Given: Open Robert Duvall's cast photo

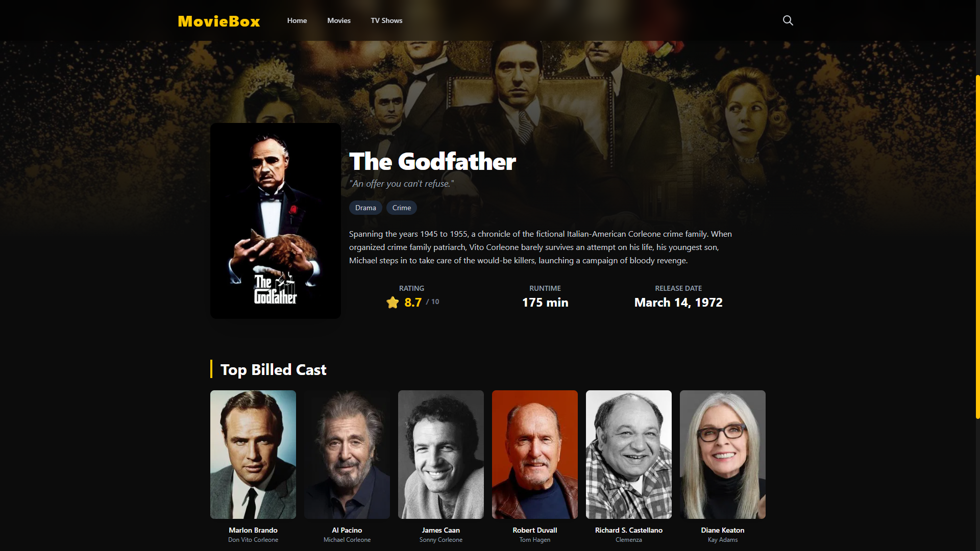Looking at the screenshot, I should [x=535, y=455].
